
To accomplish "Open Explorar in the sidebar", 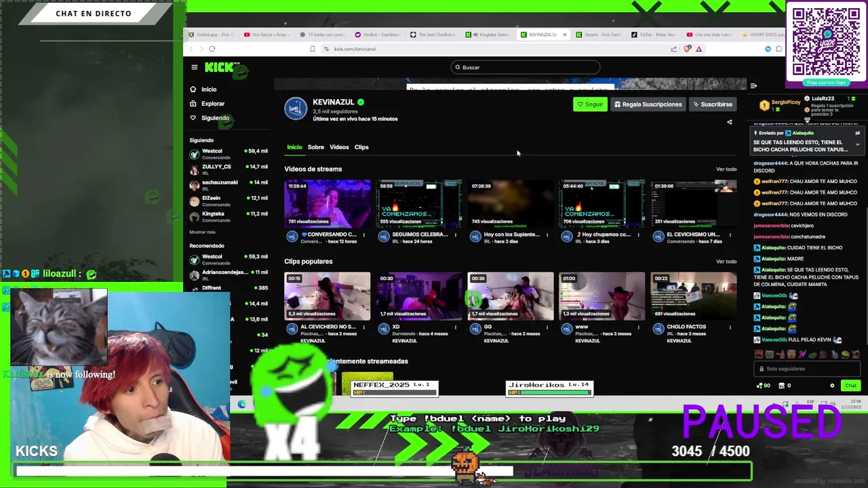I will coord(207,104).
